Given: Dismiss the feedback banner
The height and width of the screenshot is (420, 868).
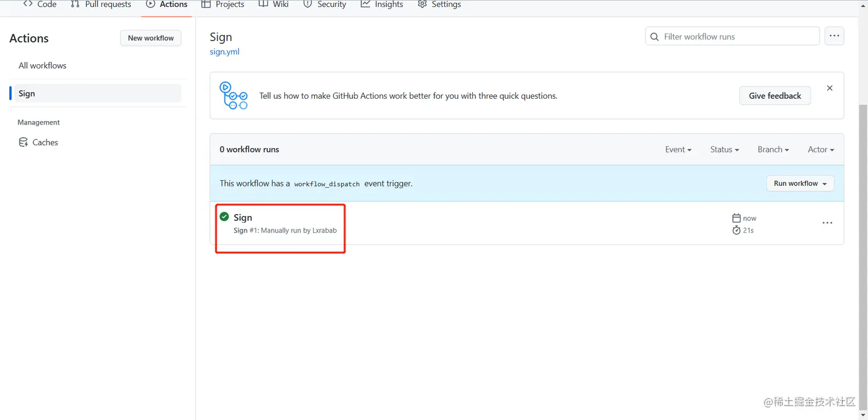Looking at the screenshot, I should pyautogui.click(x=830, y=88).
